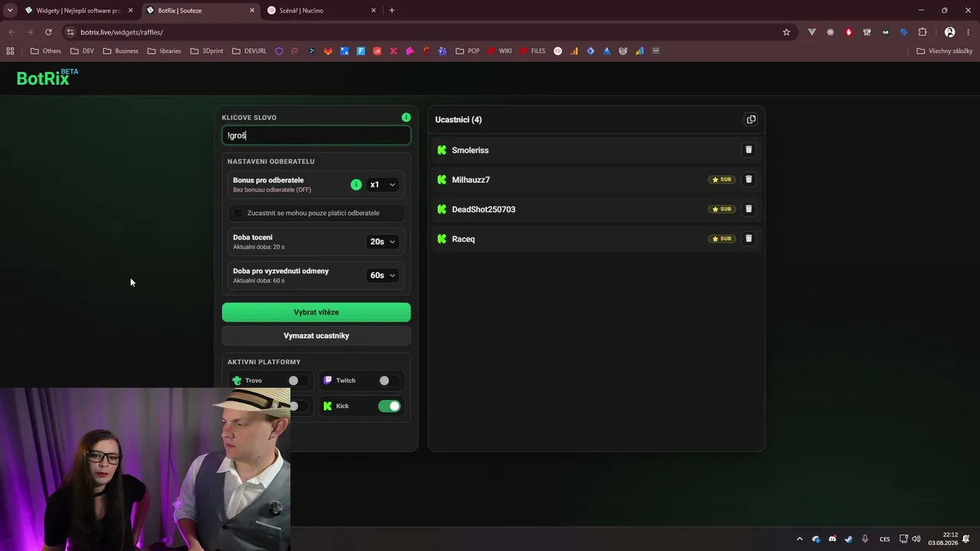This screenshot has height=551, width=980.
Task: Show hidden tray icons with the chevron
Action: pyautogui.click(x=800, y=539)
